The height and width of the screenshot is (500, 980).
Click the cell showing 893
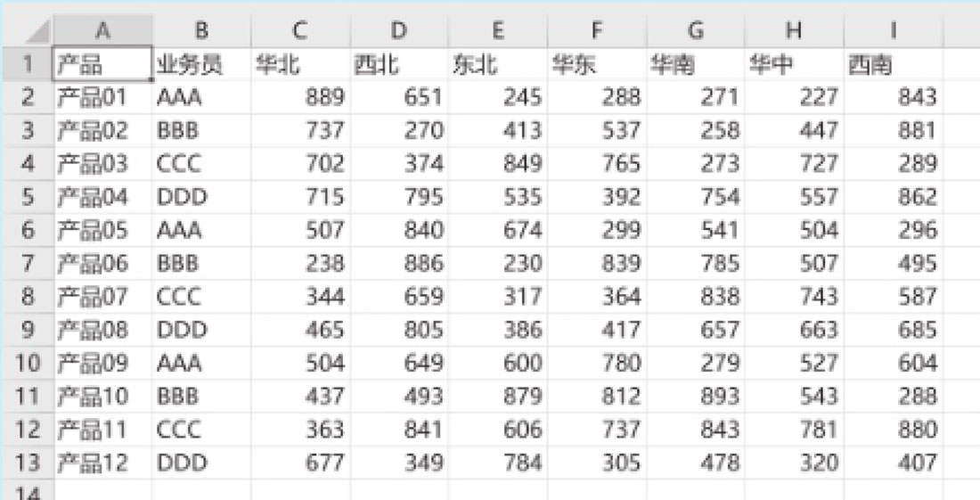click(696, 397)
